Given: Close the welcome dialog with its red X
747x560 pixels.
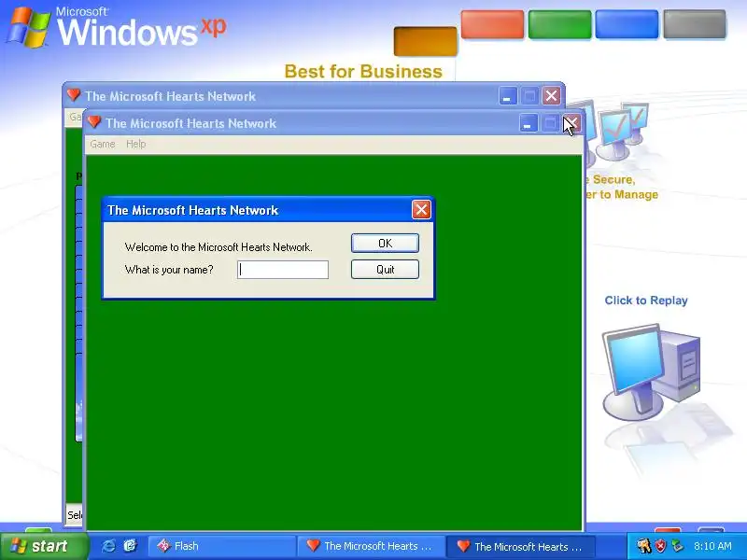Looking at the screenshot, I should pos(421,209).
